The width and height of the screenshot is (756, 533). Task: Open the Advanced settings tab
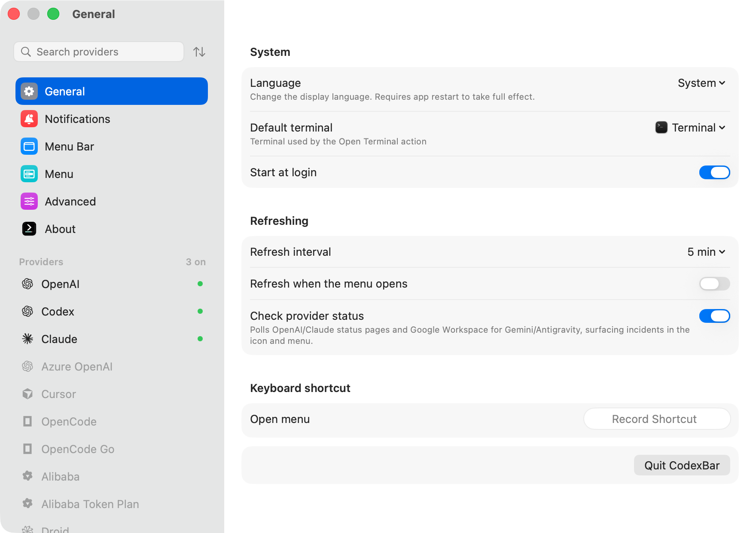(112, 201)
